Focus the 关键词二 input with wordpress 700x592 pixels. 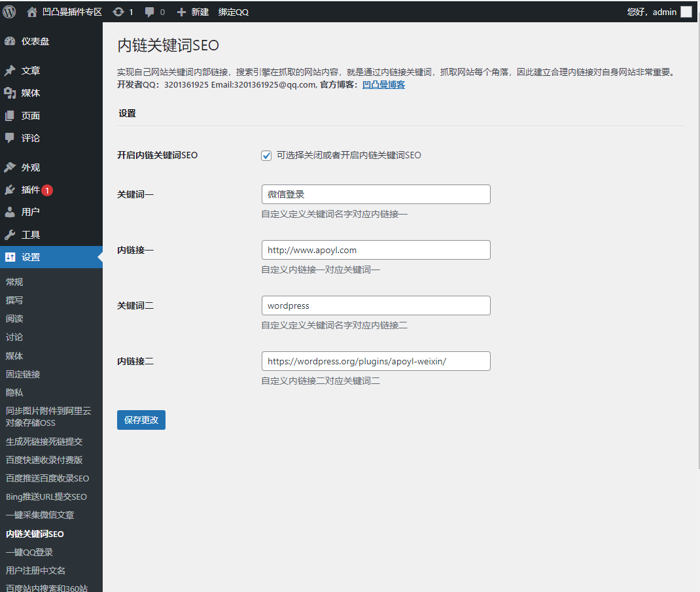pyautogui.click(x=376, y=305)
